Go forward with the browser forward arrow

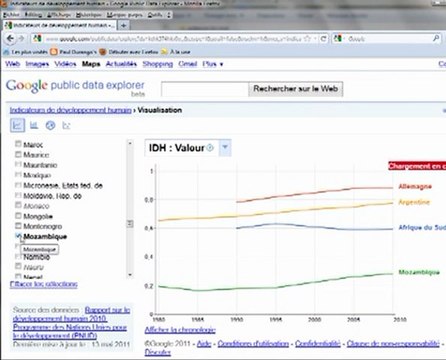click(21, 39)
